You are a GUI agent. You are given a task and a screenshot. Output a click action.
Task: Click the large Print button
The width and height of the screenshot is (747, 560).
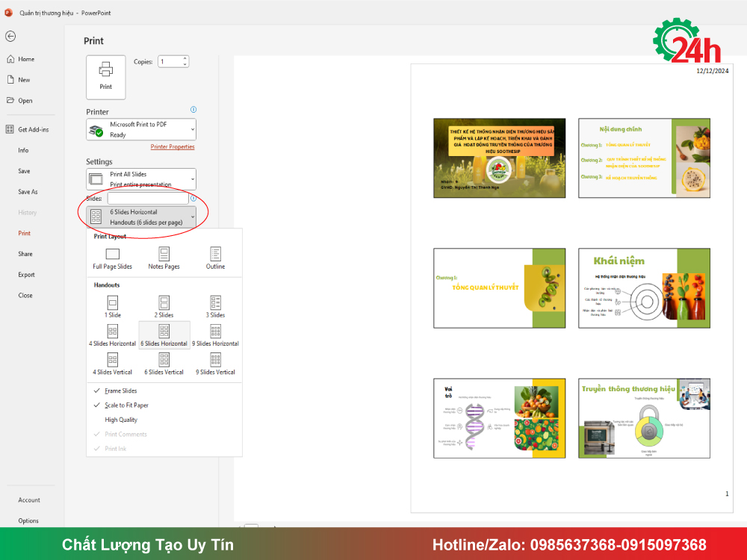click(106, 77)
